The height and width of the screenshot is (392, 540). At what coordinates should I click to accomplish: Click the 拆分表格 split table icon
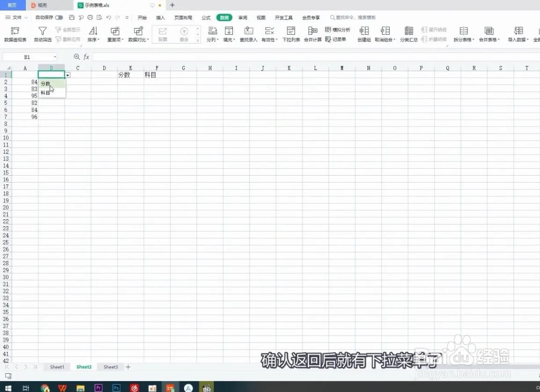pyautogui.click(x=464, y=31)
